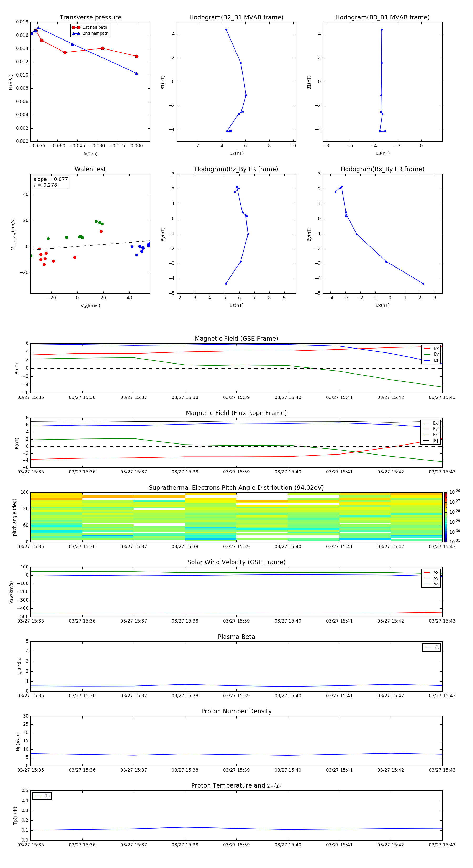Click the 'Bx' entry in GSE magnetic legend

coord(431,349)
